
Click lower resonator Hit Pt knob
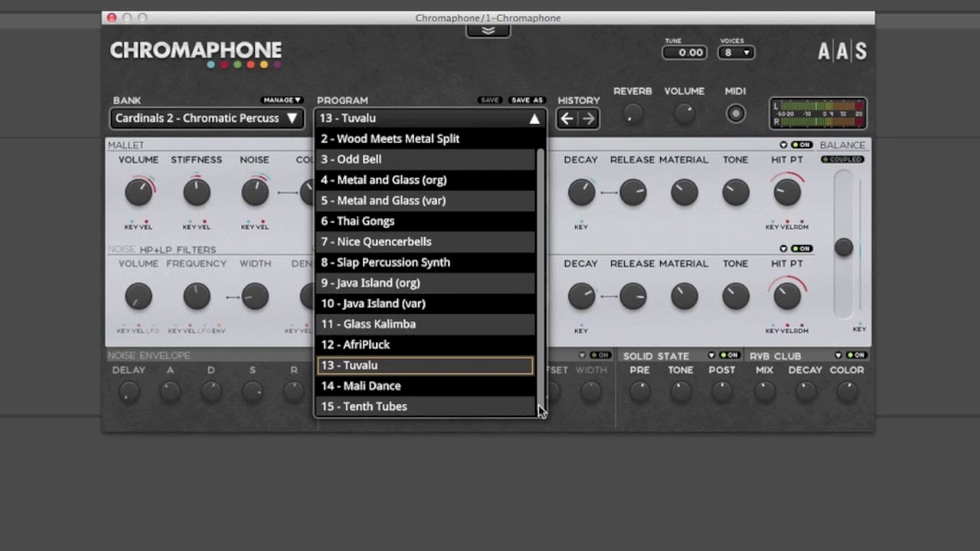click(x=787, y=297)
